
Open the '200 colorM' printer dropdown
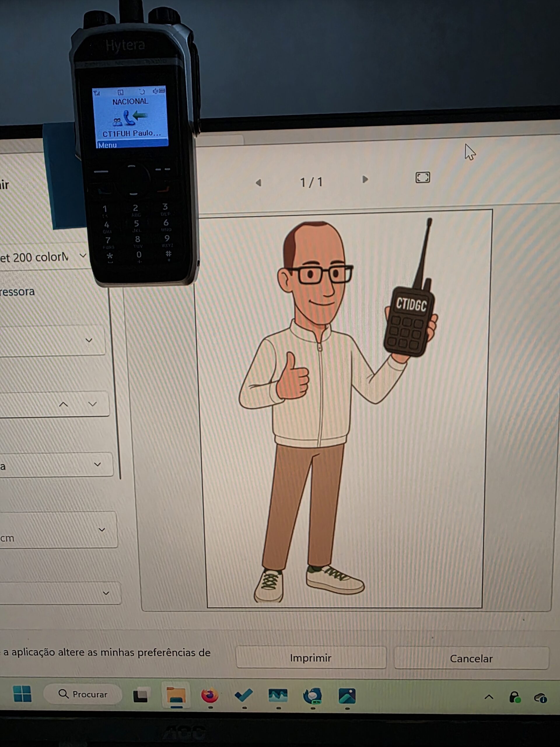pos(44,257)
